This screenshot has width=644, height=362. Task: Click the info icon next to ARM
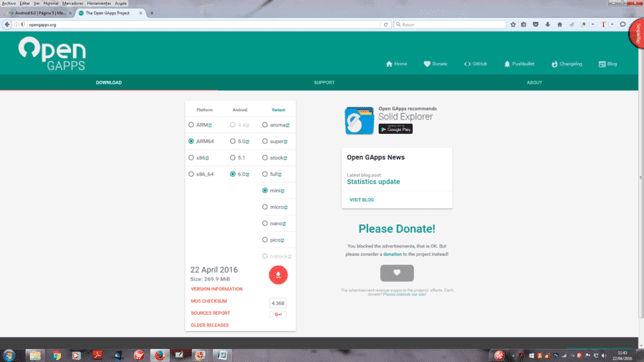pyautogui.click(x=210, y=125)
